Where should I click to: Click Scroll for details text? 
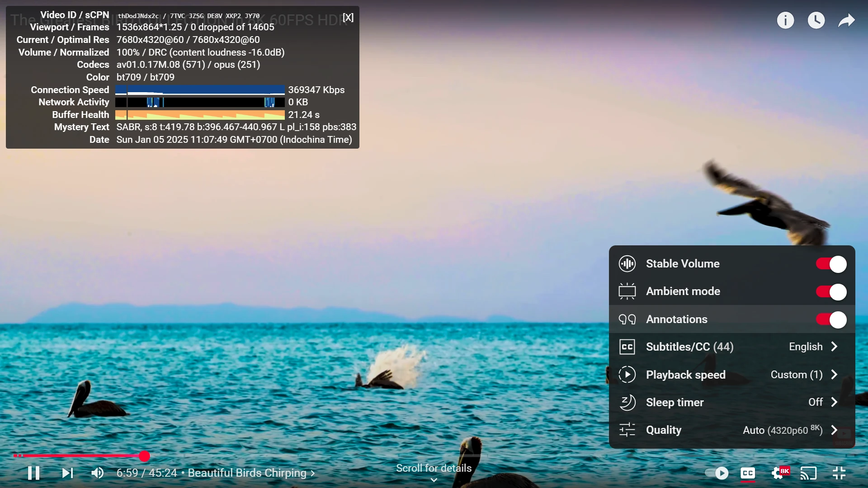[x=434, y=468]
